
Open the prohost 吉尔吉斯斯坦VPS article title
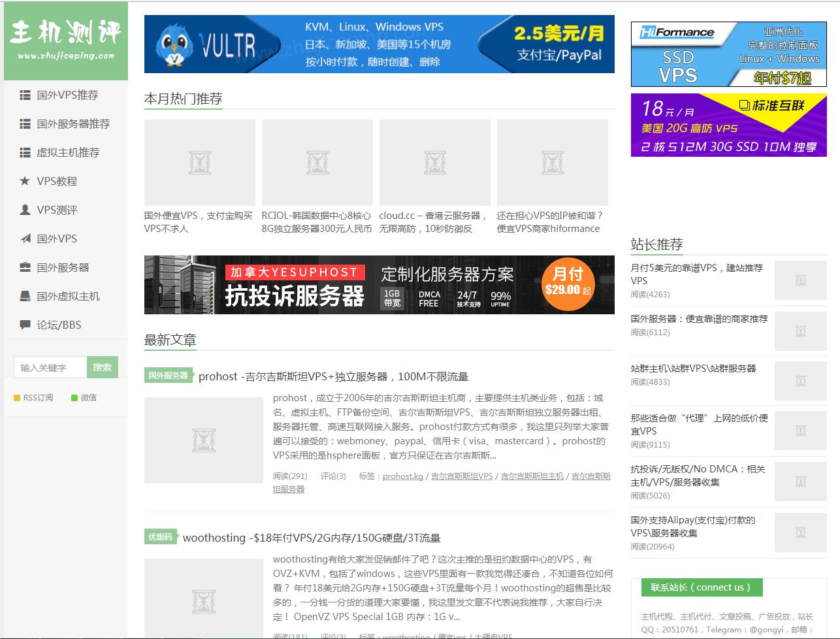pos(333,376)
